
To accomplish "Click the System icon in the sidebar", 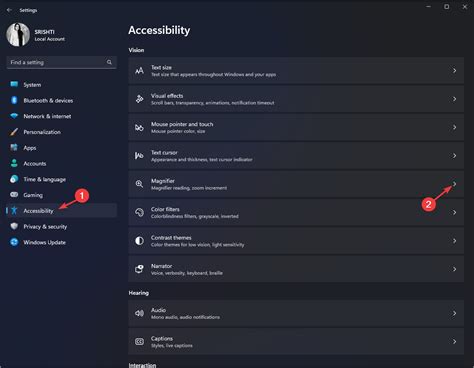I will click(x=14, y=84).
